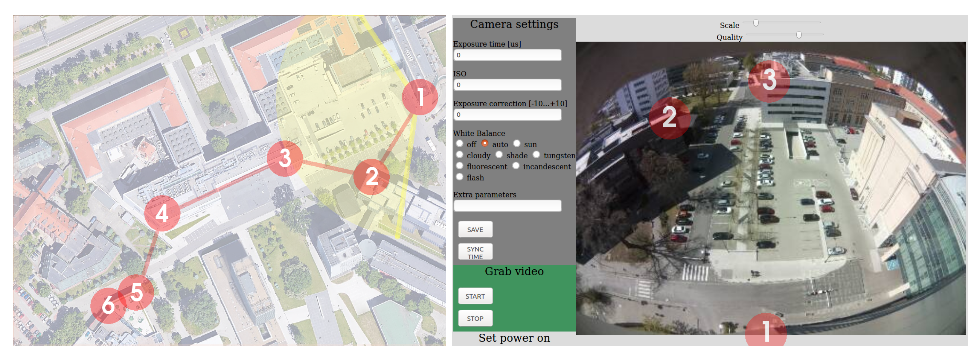The width and height of the screenshot is (980, 360).
Task: Click map marker number 1
Action: point(420,97)
